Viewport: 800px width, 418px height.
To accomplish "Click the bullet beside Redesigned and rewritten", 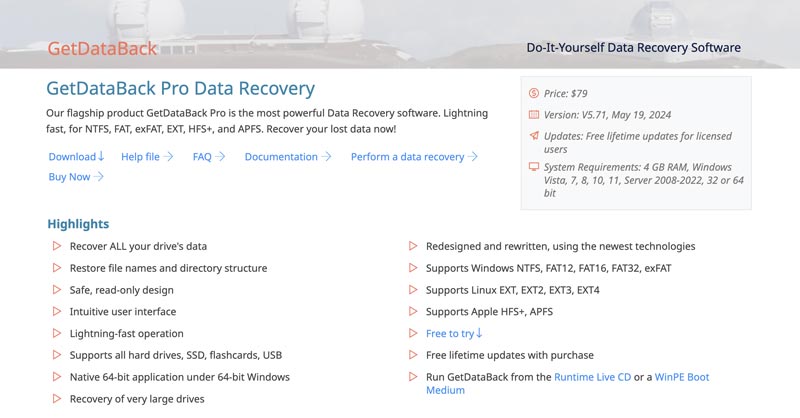I will tap(413, 246).
